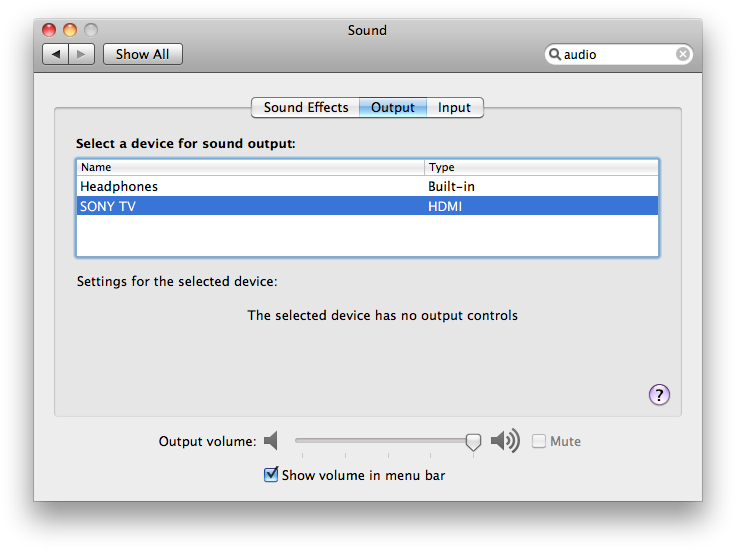This screenshot has width=735, height=549.
Task: Select the SONY TV output device
Action: tap(368, 206)
